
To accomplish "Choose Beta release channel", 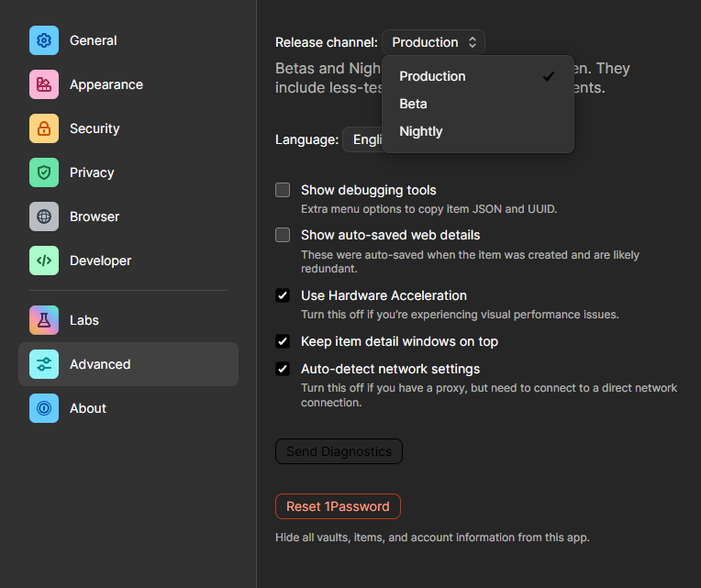I will tap(477, 104).
